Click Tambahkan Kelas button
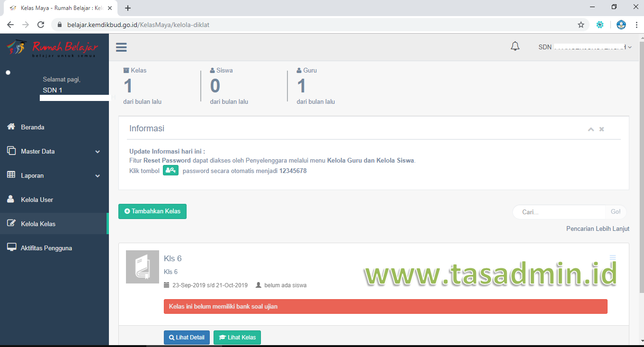 [x=152, y=211]
